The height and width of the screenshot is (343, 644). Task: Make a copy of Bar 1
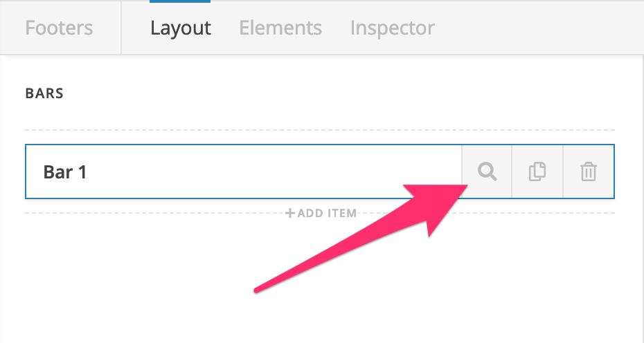(537, 171)
